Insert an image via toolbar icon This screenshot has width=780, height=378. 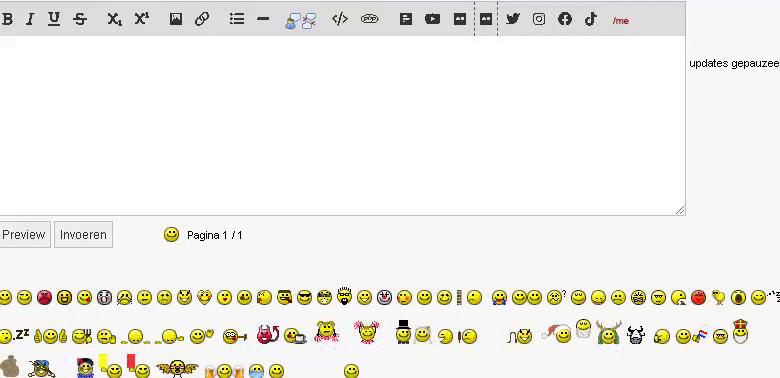(176, 19)
